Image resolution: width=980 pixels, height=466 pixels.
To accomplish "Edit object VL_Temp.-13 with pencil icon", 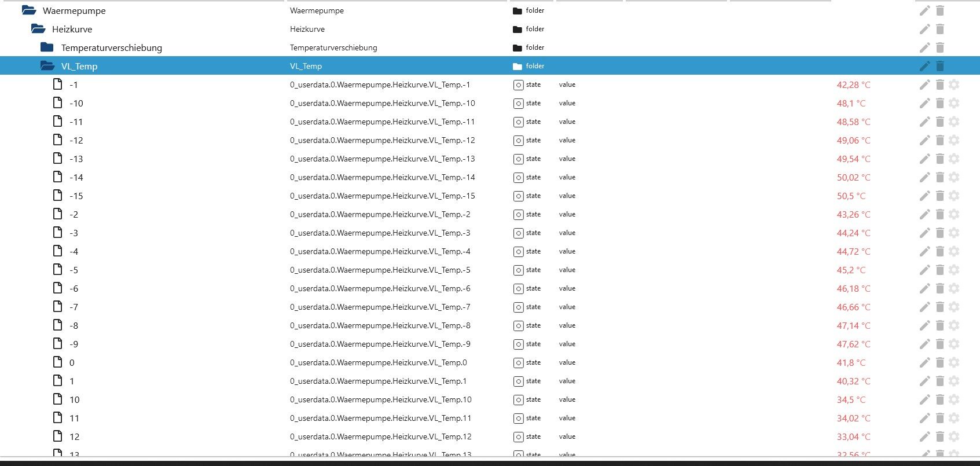I will coord(924,159).
